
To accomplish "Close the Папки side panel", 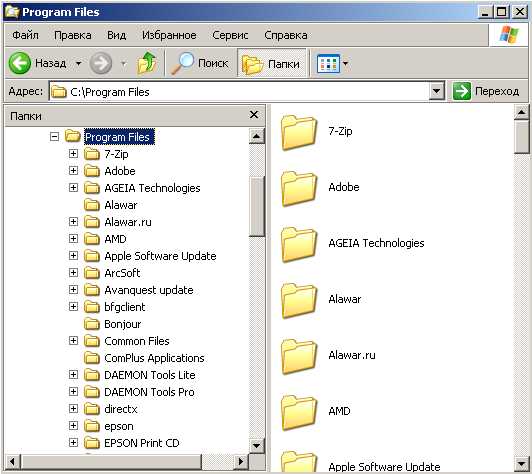I will [x=253, y=115].
